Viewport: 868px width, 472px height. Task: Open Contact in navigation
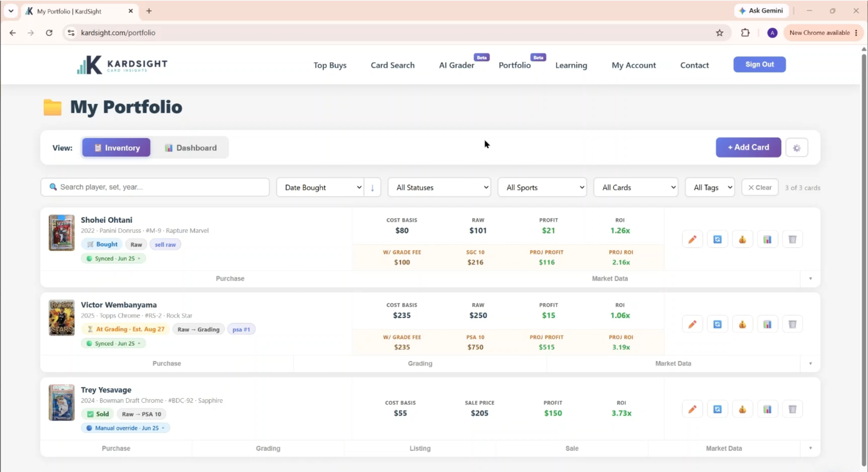694,65
